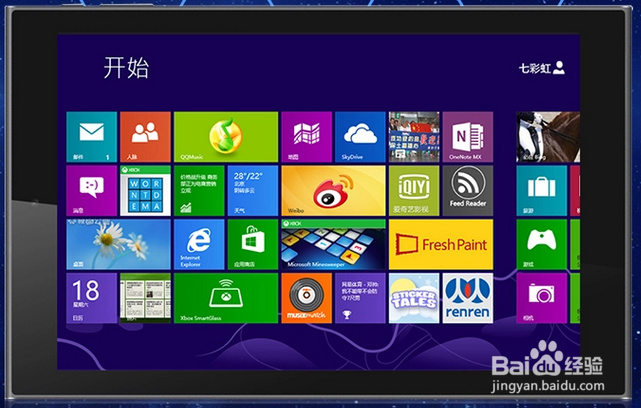Screen dimensions: 641x408
Task: Open the SkyDrive tile
Action: (x=360, y=137)
